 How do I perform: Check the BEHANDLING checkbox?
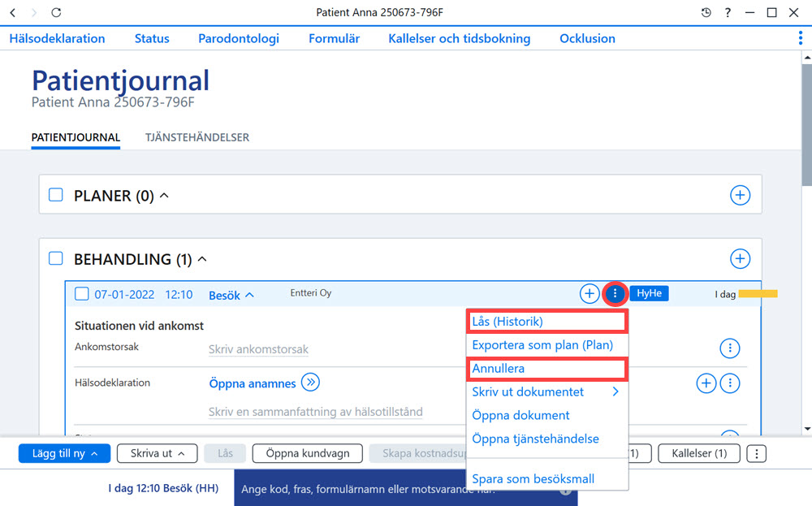(55, 258)
